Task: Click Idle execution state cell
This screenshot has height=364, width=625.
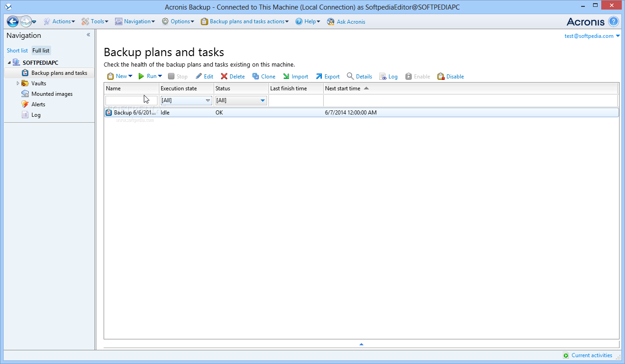Action: (165, 113)
